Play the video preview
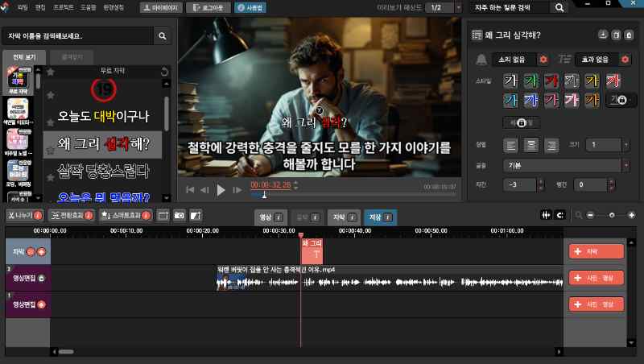 coord(221,190)
